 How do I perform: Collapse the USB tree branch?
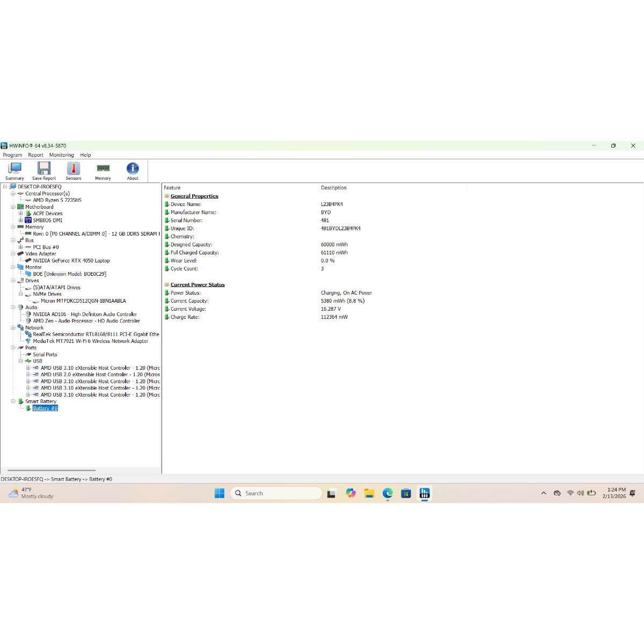[x=21, y=361]
